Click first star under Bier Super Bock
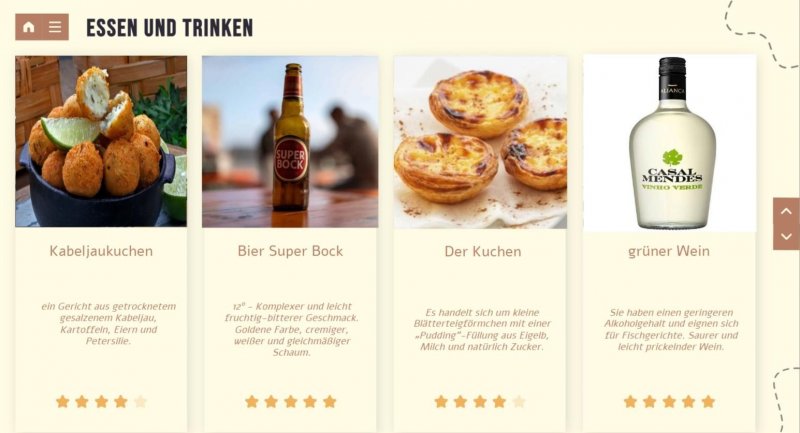 [x=252, y=402]
